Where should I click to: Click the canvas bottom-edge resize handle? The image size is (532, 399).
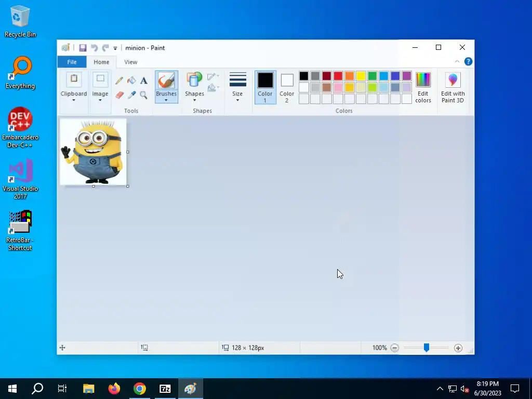pyautogui.click(x=94, y=187)
